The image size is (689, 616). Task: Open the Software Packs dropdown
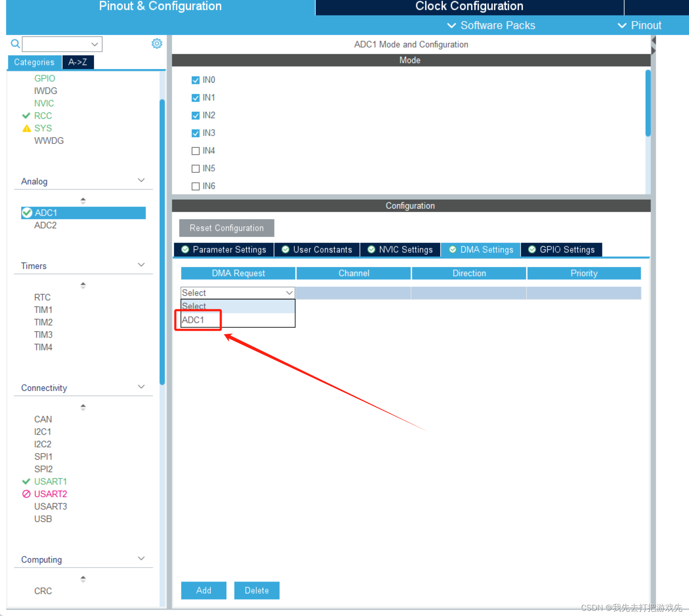pyautogui.click(x=491, y=25)
